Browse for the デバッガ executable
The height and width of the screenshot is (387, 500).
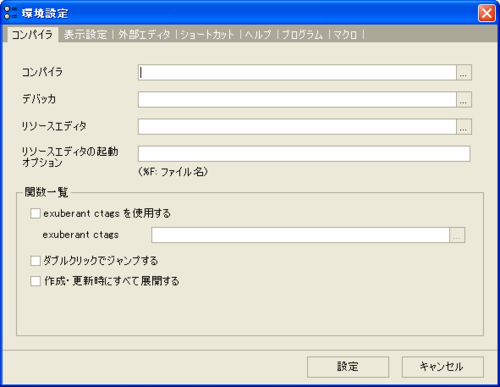coord(464,99)
